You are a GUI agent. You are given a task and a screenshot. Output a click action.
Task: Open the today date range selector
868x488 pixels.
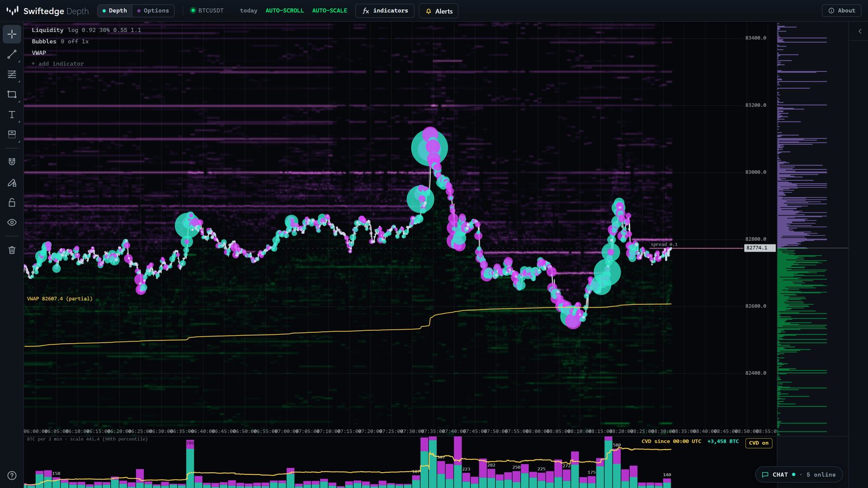248,11
